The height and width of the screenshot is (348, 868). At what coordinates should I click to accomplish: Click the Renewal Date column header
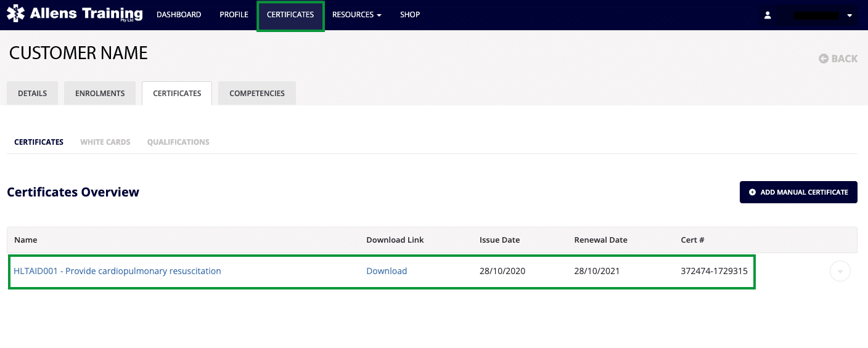[x=600, y=240]
